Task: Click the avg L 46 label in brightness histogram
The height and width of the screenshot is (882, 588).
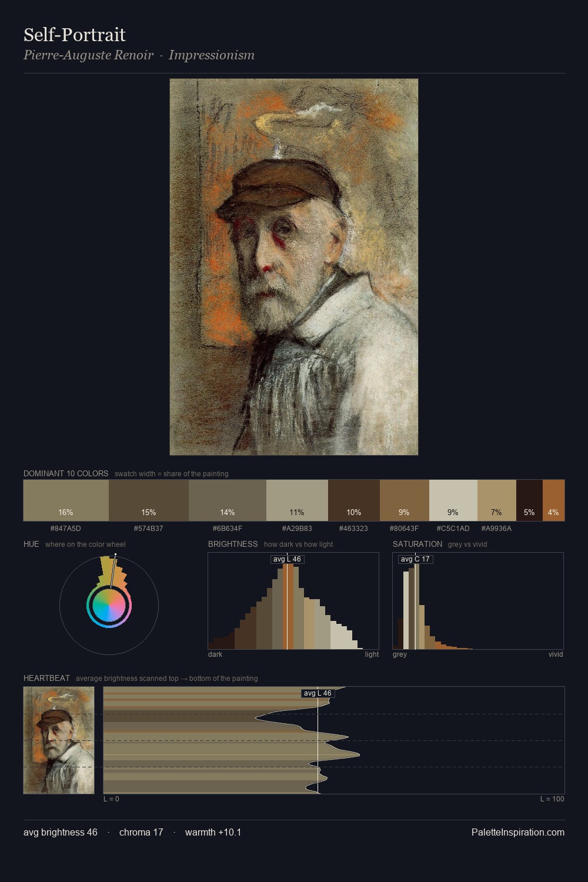Action: [x=287, y=559]
